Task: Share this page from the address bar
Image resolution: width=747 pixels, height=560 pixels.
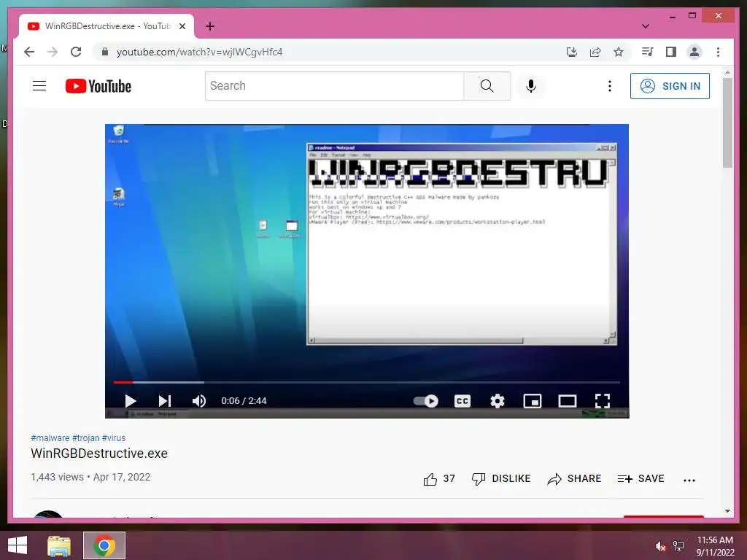Action: coord(595,52)
